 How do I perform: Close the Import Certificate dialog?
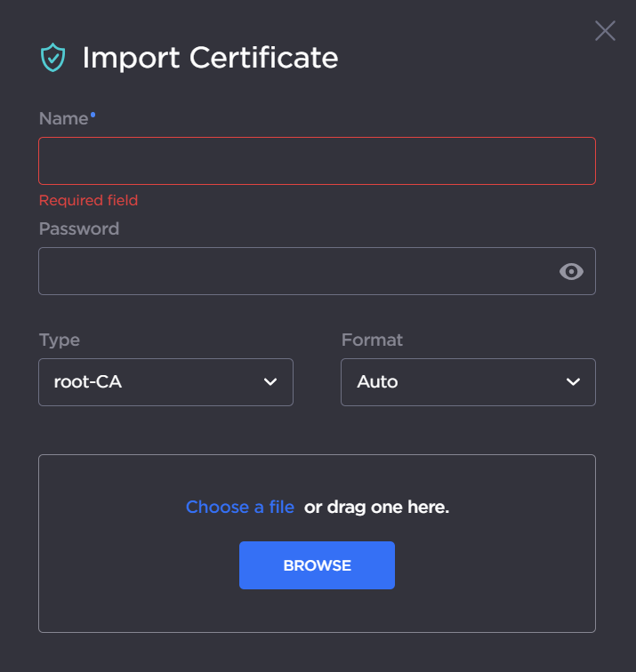click(x=605, y=31)
